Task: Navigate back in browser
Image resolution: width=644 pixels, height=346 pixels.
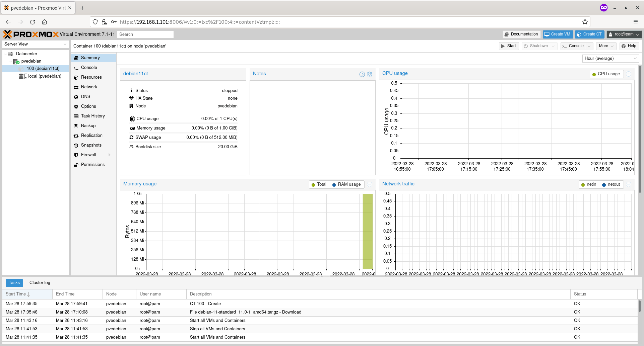Action: (x=8, y=22)
